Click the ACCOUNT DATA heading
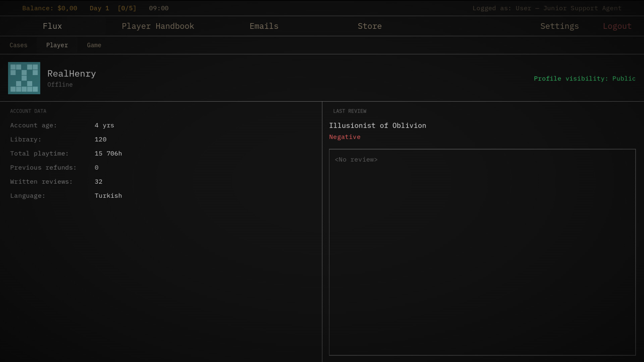Image resolution: width=644 pixels, height=362 pixels. click(28, 111)
